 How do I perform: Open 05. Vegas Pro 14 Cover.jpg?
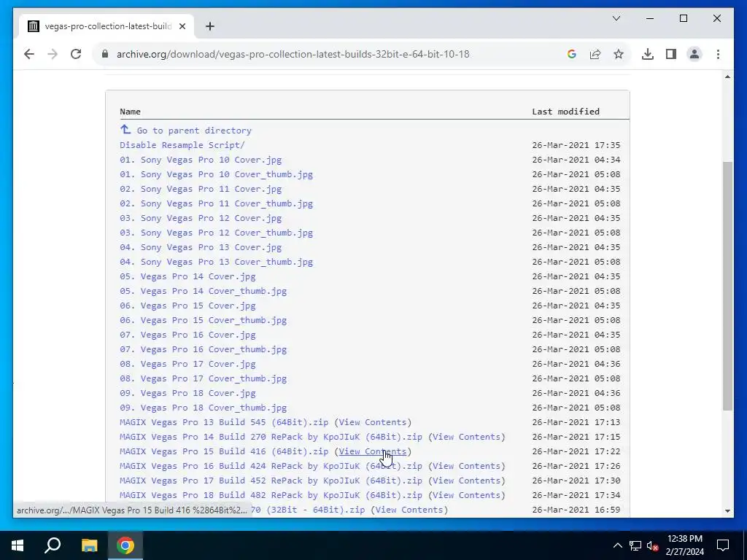coord(187,276)
